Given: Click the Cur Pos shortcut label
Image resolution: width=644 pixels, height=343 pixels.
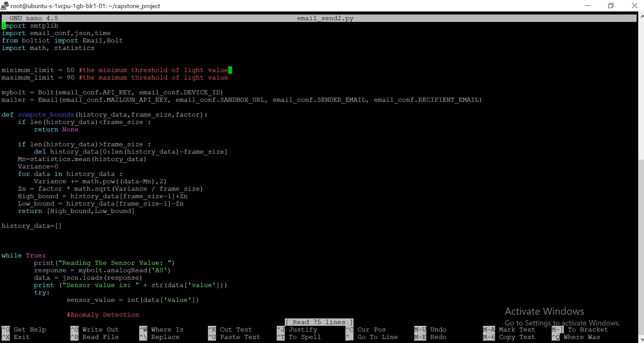Looking at the screenshot, I should pos(371,330).
